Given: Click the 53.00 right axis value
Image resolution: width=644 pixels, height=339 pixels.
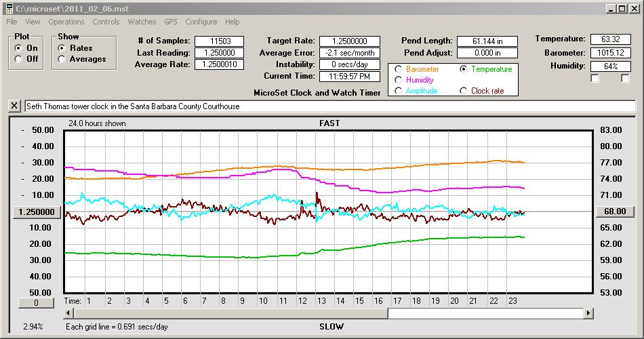Looking at the screenshot, I should click(611, 293).
